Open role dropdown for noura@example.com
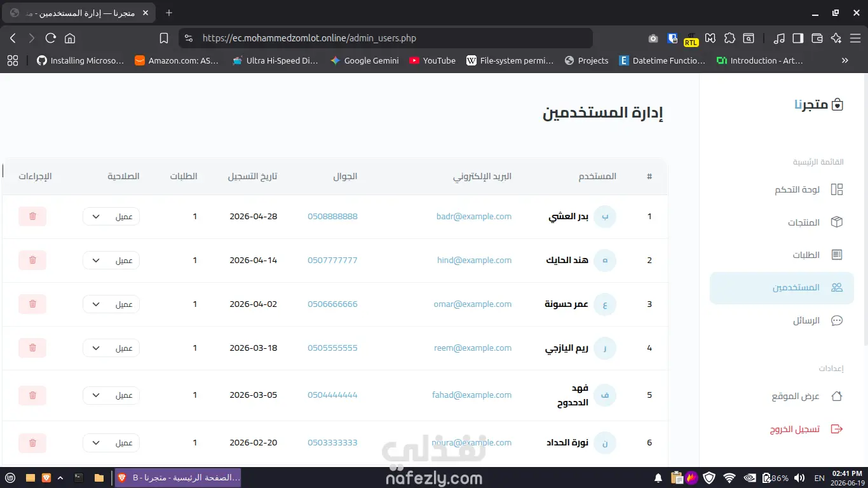Image resolution: width=868 pixels, height=488 pixels. 111,443
